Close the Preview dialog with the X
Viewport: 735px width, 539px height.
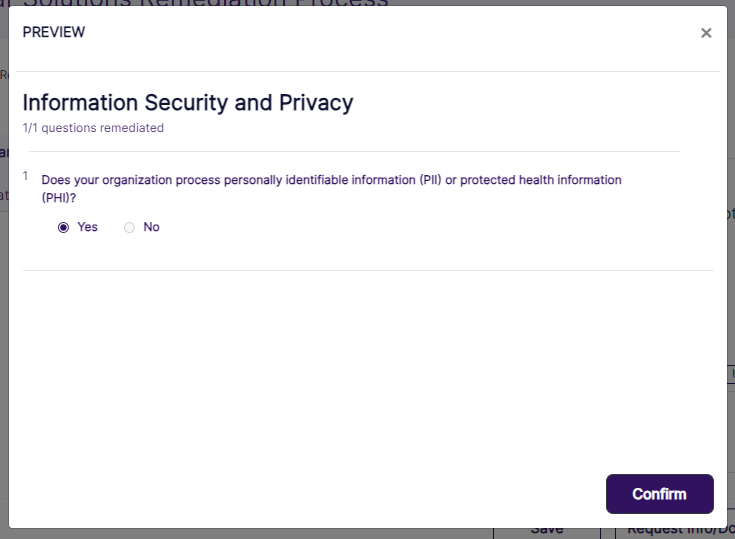pyautogui.click(x=706, y=33)
